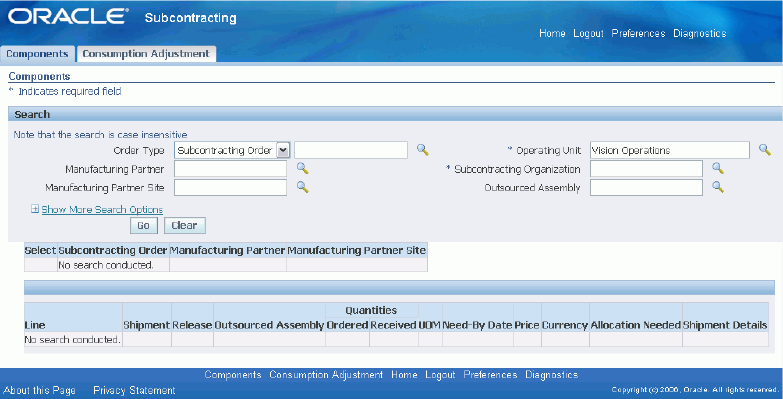This screenshot has width=783, height=399.
Task: Switch to the Components tab
Action: 37,53
